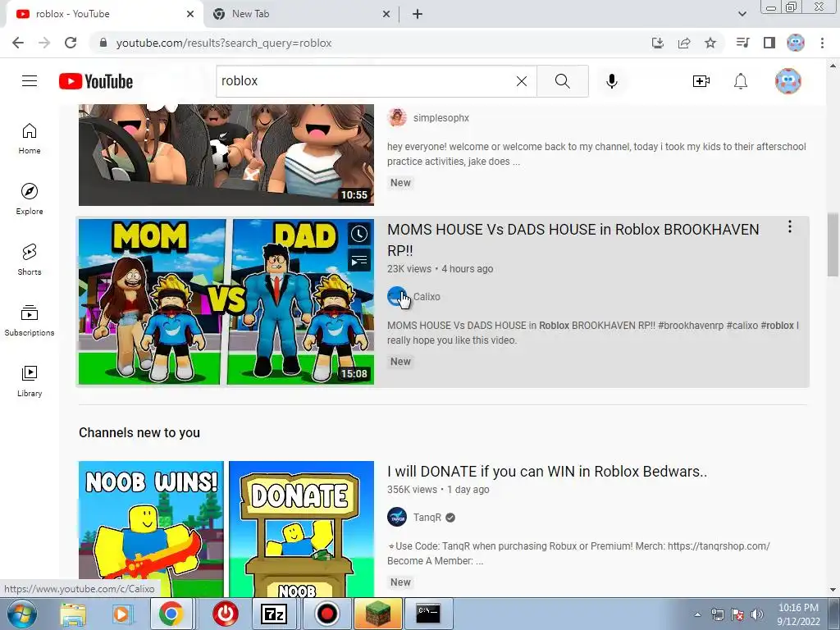Screen dimensions: 840x630
Task: Click the YouTube logo
Action: 96,81
